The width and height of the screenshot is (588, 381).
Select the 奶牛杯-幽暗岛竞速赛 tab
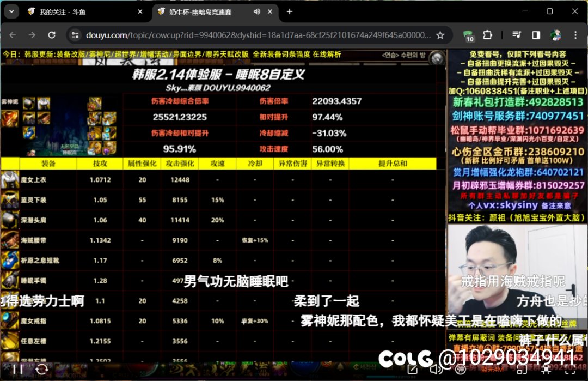(215, 11)
